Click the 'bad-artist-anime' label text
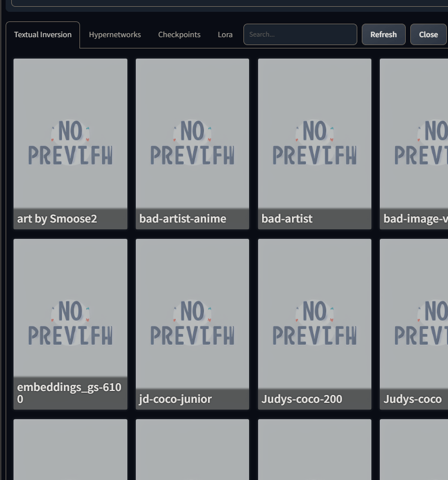The height and width of the screenshot is (480, 448). click(183, 219)
